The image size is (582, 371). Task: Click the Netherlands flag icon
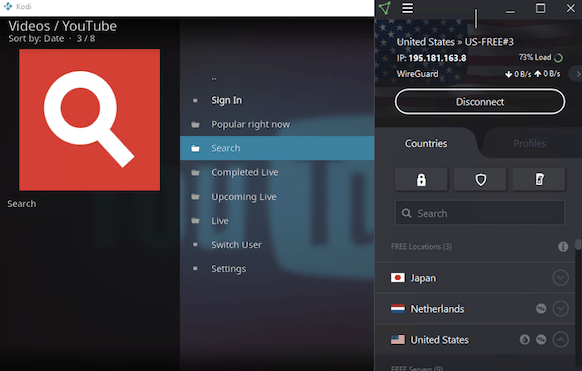pyautogui.click(x=398, y=309)
